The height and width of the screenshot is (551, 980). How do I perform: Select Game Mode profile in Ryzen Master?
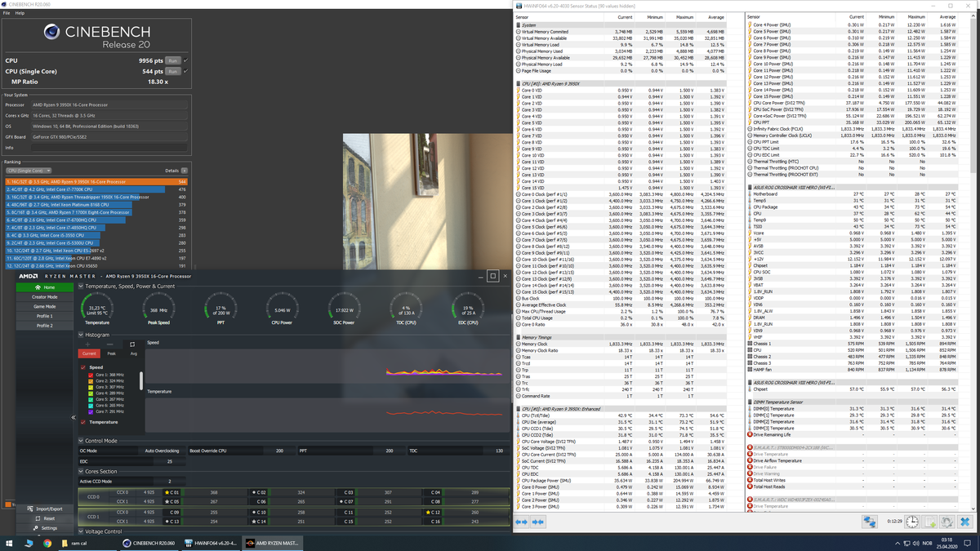point(45,306)
